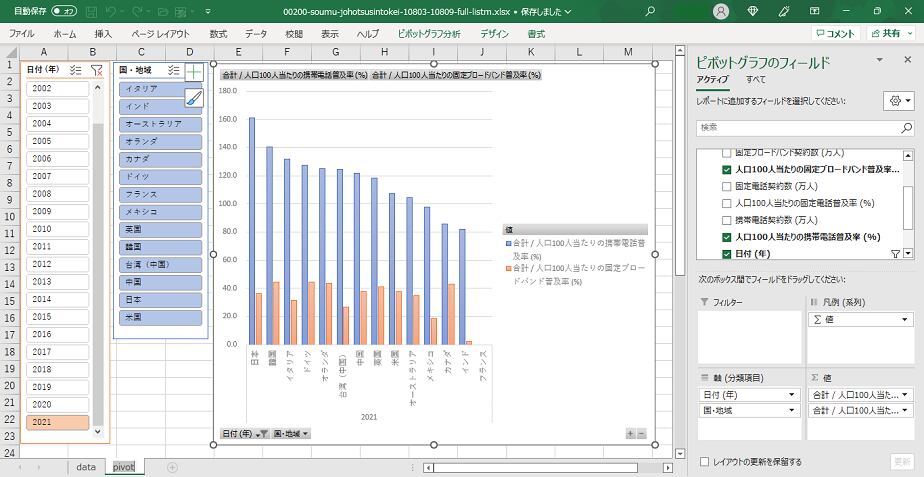
Task: Open 国・地域 field button dropdown on chart
Action: (292, 433)
